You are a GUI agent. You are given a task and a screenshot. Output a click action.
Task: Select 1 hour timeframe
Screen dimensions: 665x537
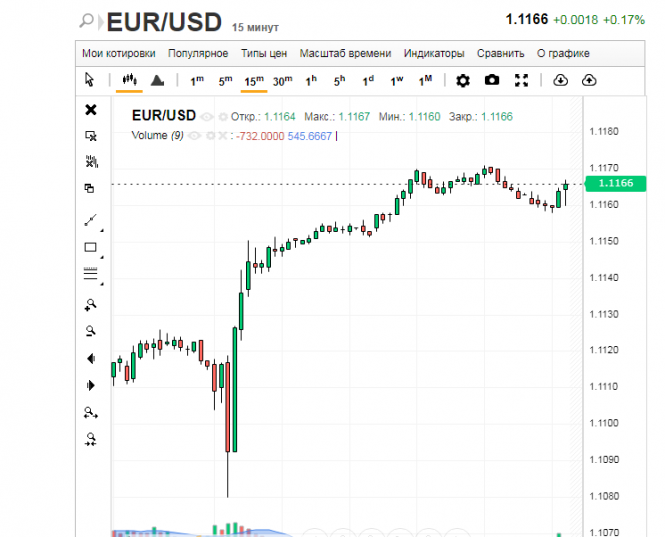(x=311, y=80)
